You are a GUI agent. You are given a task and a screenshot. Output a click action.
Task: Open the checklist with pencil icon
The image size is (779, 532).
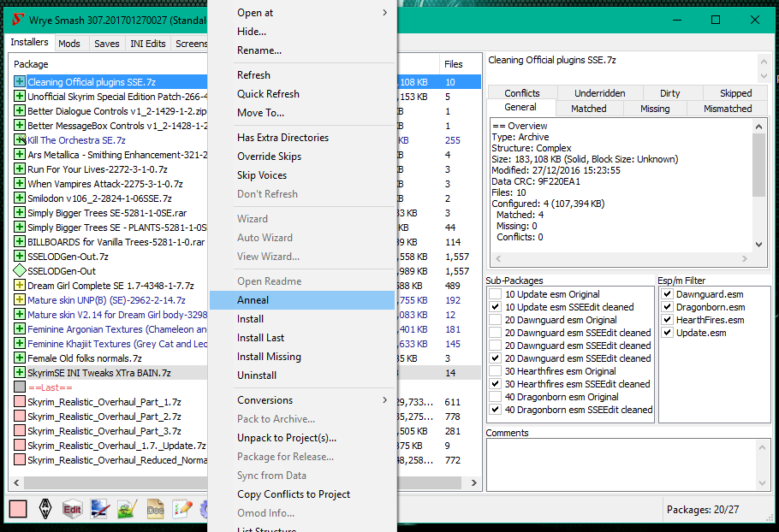[x=181, y=509]
